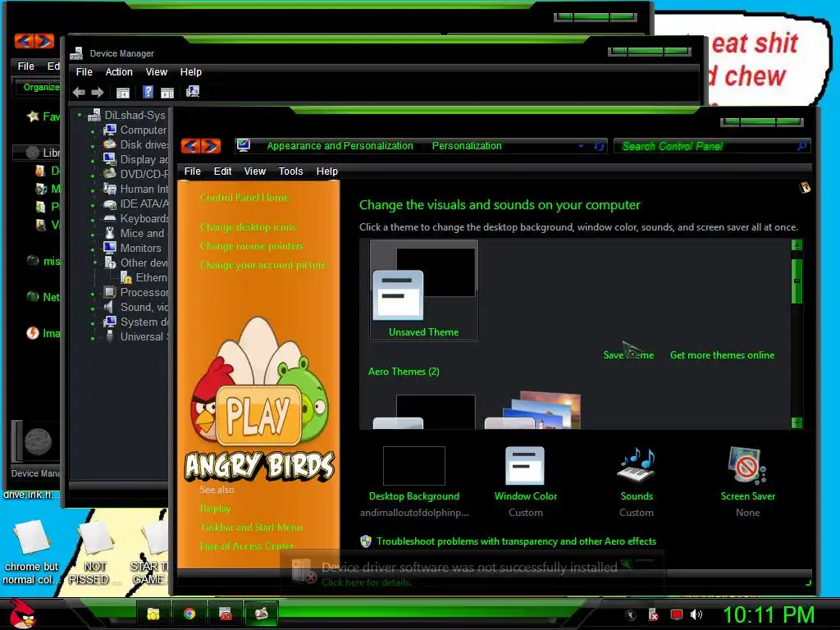Click Taskbar and Start Menu link
Viewport: 840px width, 630px height.
tap(251, 527)
